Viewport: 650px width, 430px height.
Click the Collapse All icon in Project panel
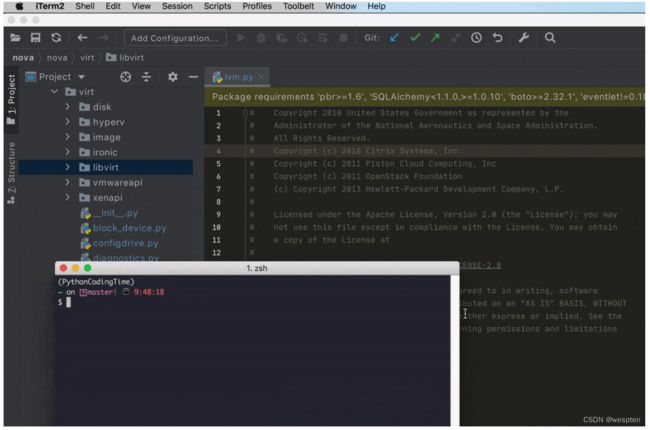(146, 77)
